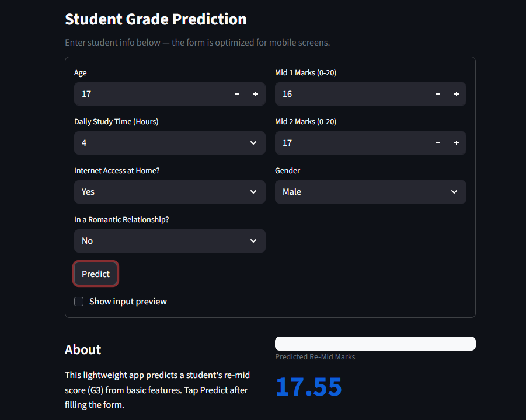Click the Daily Study Time chevron arrow

[253, 143]
